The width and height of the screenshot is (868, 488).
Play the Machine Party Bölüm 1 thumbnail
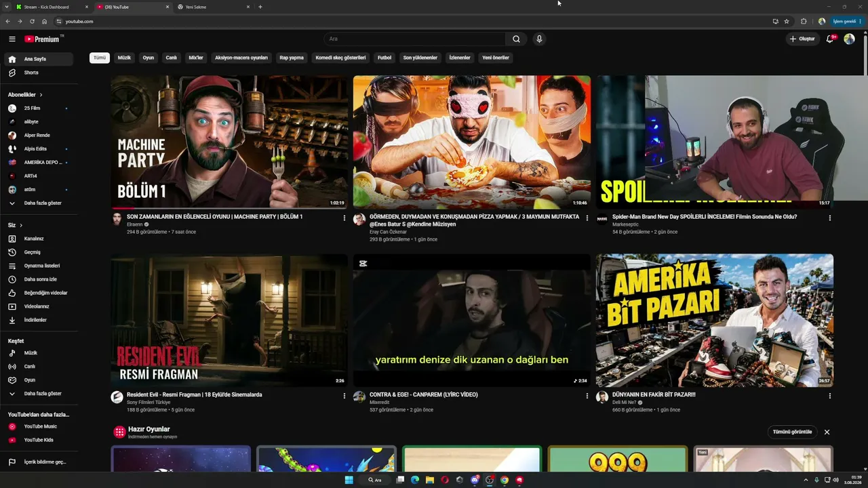(x=229, y=142)
